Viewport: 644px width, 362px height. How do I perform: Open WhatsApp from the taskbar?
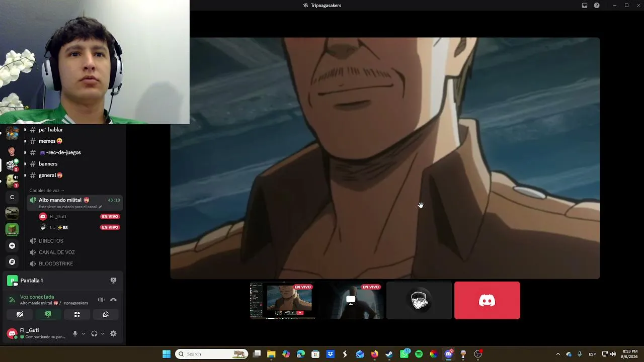(x=405, y=354)
